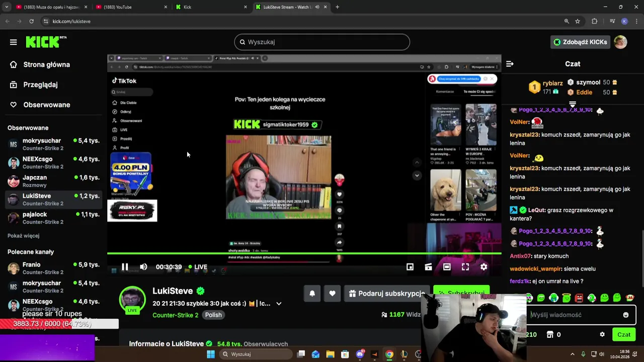Open new Chrome tab

[337, 7]
